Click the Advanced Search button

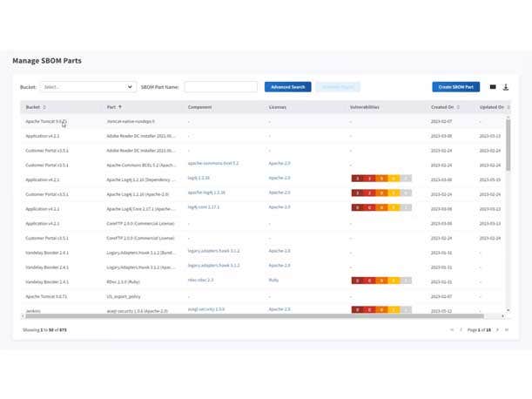click(x=287, y=87)
